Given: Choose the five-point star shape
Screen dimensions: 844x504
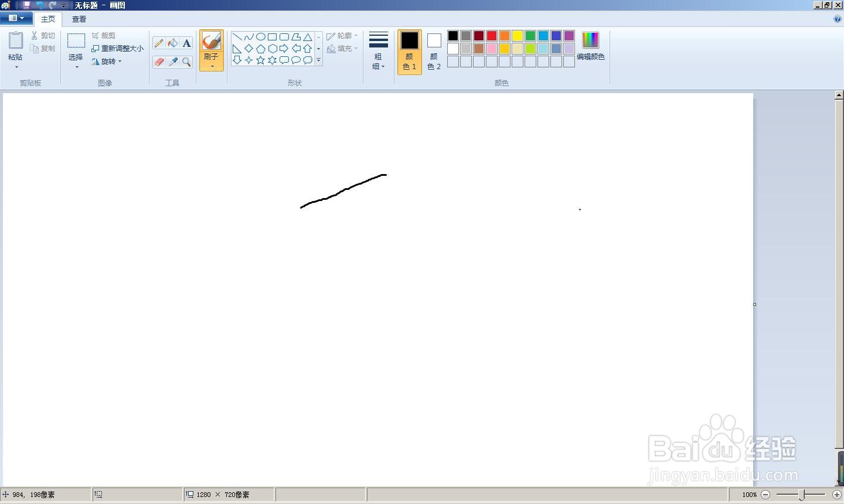Looking at the screenshot, I should point(261,60).
